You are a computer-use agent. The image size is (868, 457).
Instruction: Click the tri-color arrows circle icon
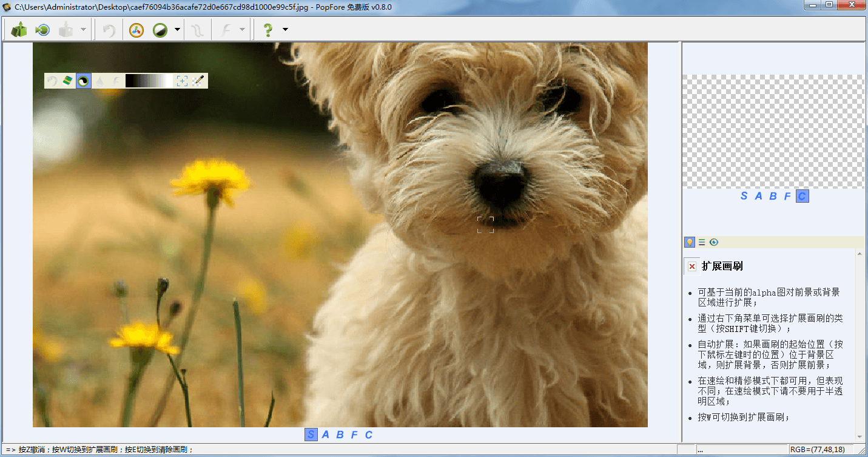click(x=136, y=30)
